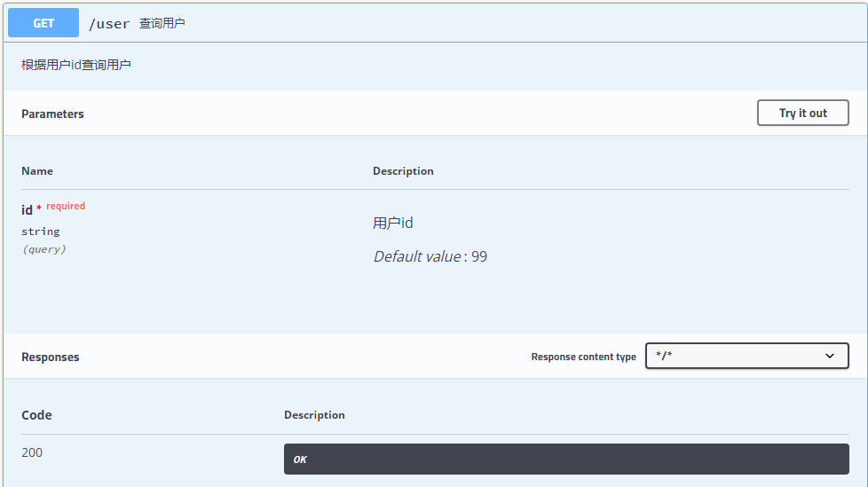Click the id parameter name

tap(27, 210)
